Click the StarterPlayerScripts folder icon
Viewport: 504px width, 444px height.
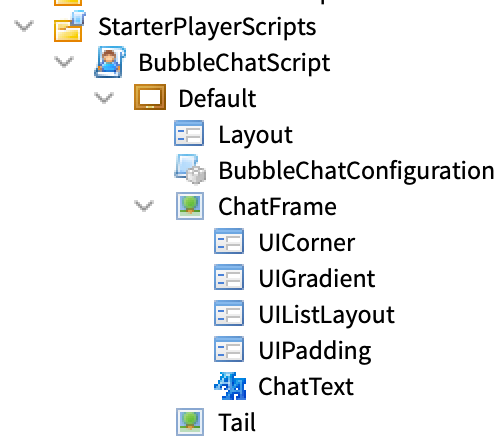coord(69,27)
